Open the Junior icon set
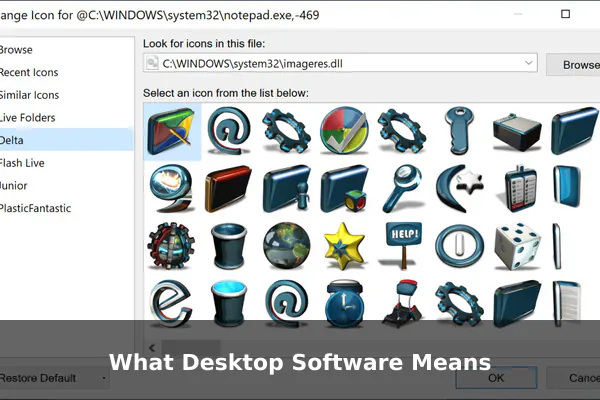 pyautogui.click(x=14, y=186)
